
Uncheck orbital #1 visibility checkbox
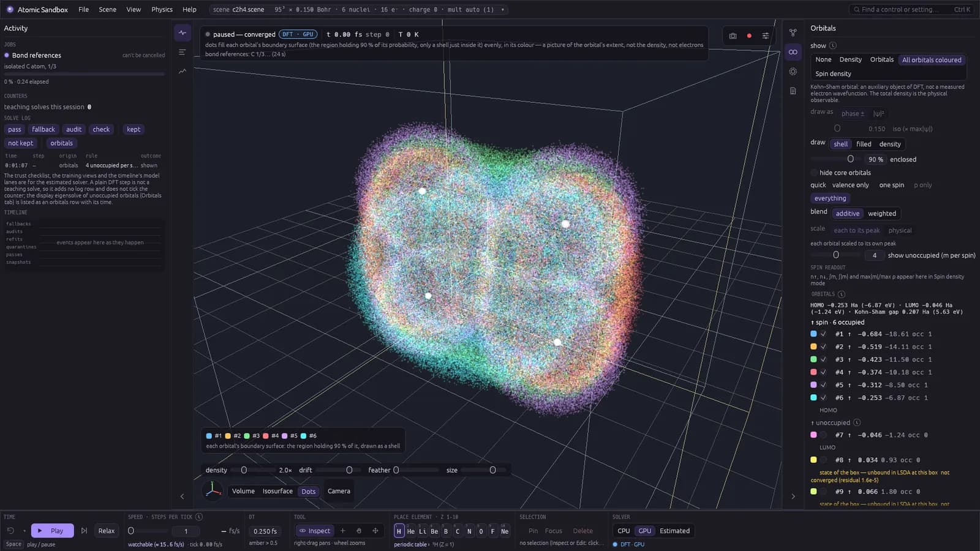(x=824, y=334)
